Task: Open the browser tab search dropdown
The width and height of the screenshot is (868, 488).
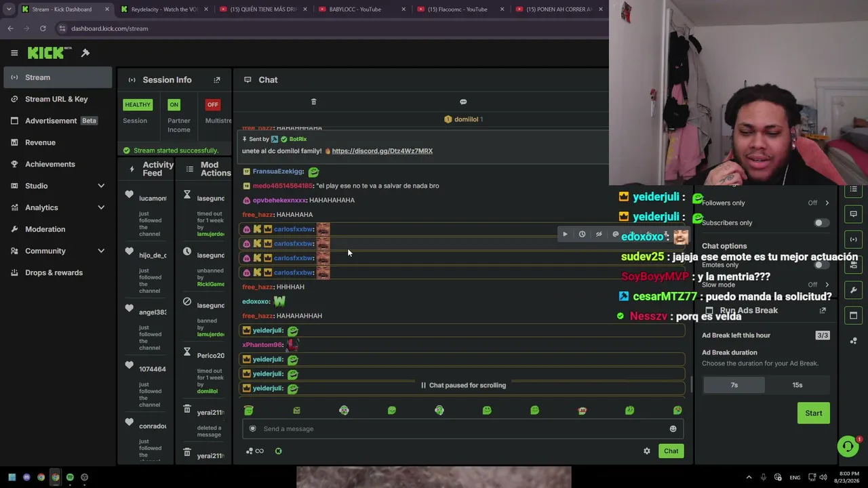Action: [x=9, y=9]
